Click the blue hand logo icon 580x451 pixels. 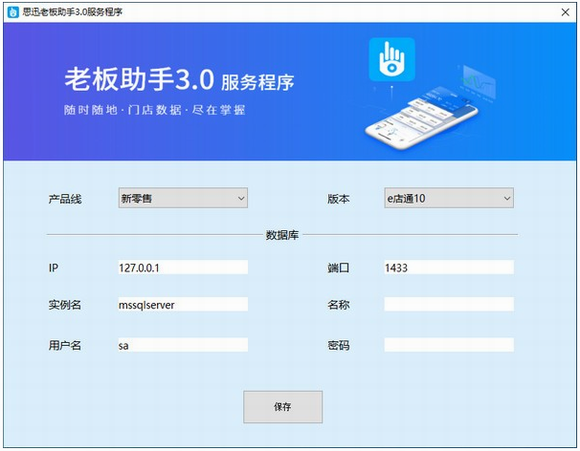click(x=392, y=59)
